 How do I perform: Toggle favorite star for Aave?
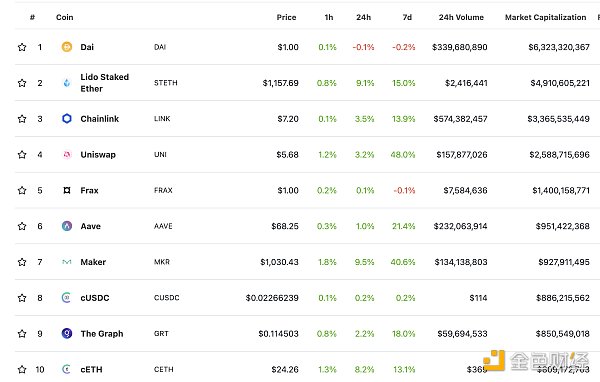22,226
